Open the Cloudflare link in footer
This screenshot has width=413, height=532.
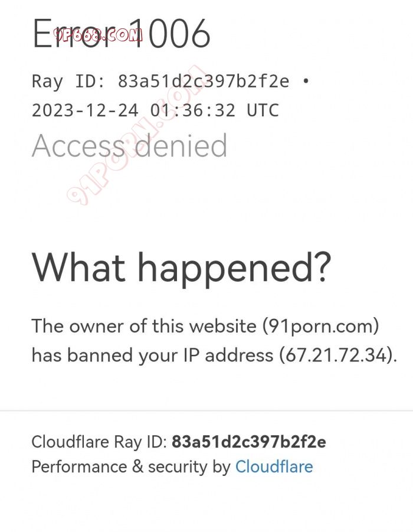pyautogui.click(x=274, y=466)
